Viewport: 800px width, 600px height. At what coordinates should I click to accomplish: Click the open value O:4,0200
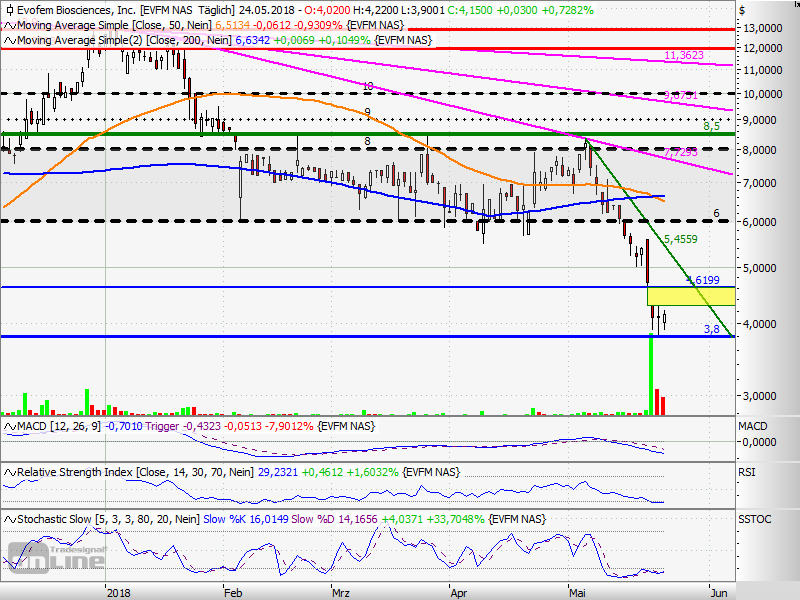(326, 10)
